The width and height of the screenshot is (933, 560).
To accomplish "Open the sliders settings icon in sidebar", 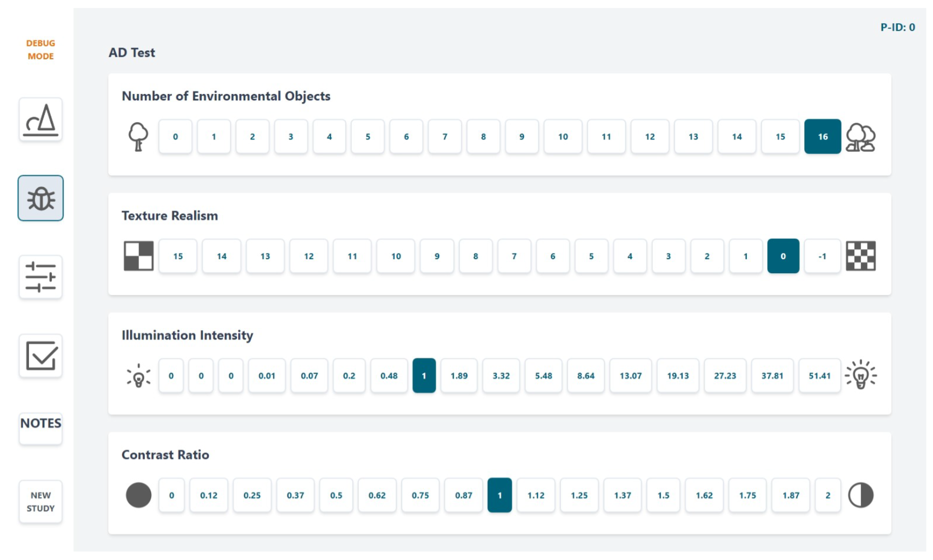I will tap(40, 277).
